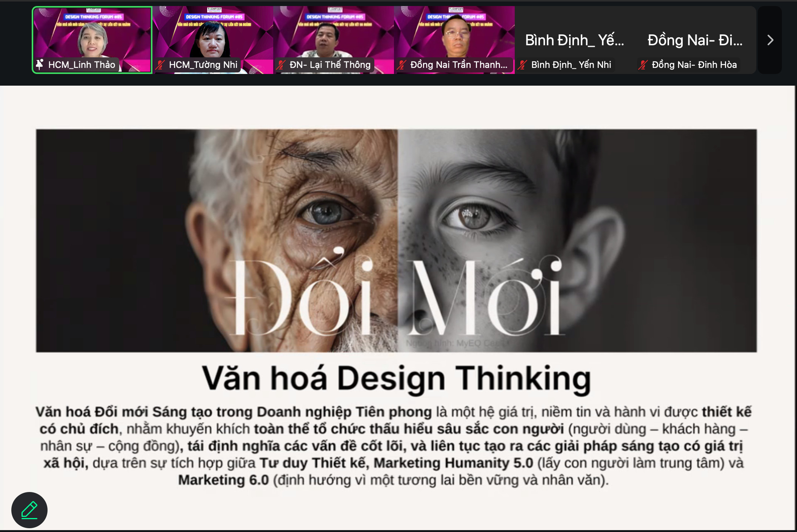The height and width of the screenshot is (532, 797).
Task: Select HCM_Linh Thảo video thumbnail
Action: point(92,40)
